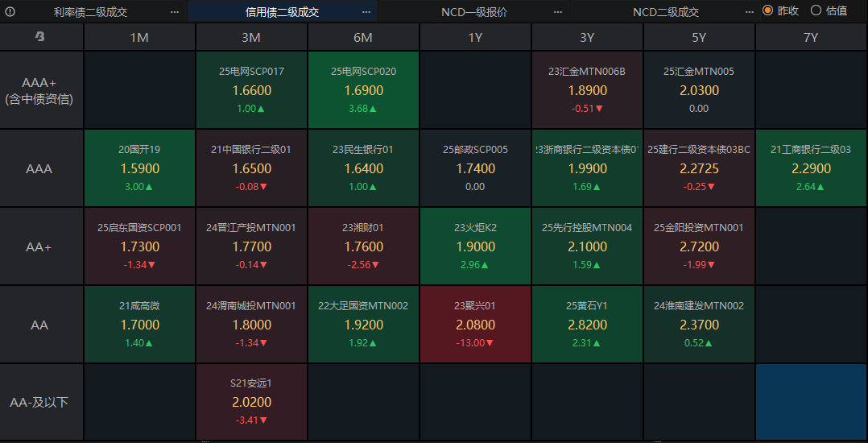Open the ellipsis menu beside 信用债二级成交
Viewport: 868px width, 443px height.
(x=366, y=12)
